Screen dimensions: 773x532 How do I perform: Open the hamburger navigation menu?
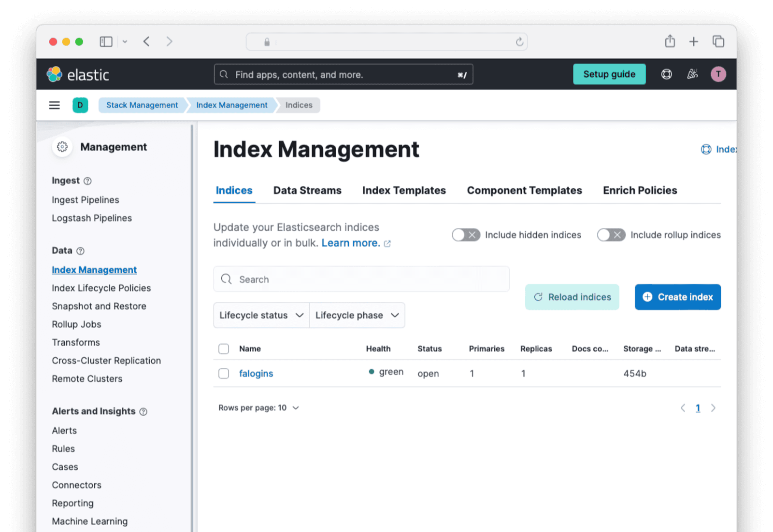pyautogui.click(x=55, y=105)
